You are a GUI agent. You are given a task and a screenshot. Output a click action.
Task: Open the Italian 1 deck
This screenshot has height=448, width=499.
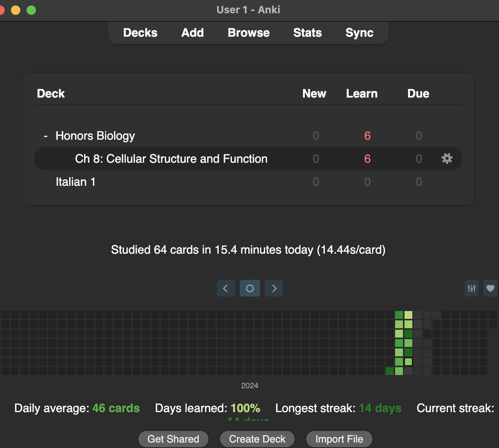pos(76,182)
